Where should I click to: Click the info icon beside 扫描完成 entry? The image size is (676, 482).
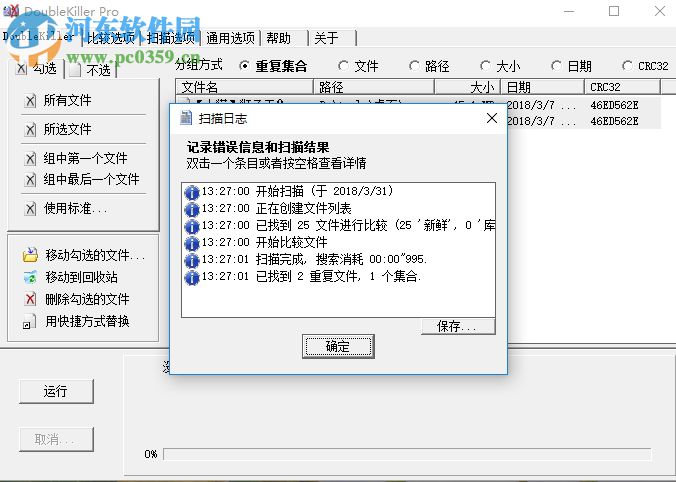click(x=191, y=261)
